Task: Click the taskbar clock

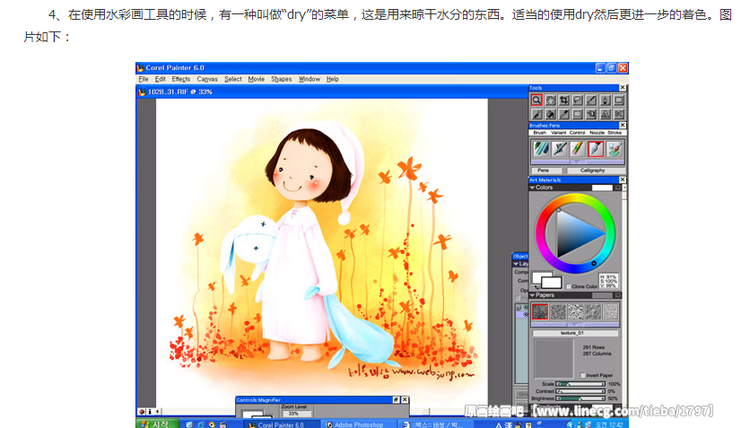Action: (610, 424)
